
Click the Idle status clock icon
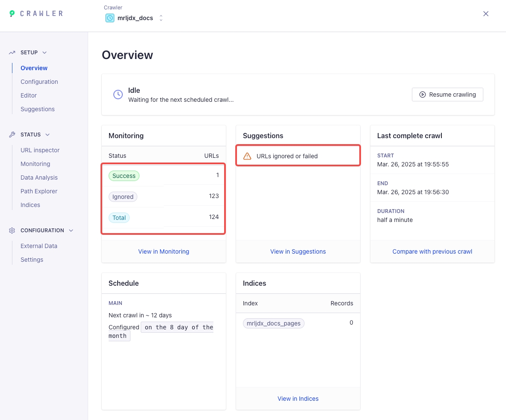click(x=118, y=95)
